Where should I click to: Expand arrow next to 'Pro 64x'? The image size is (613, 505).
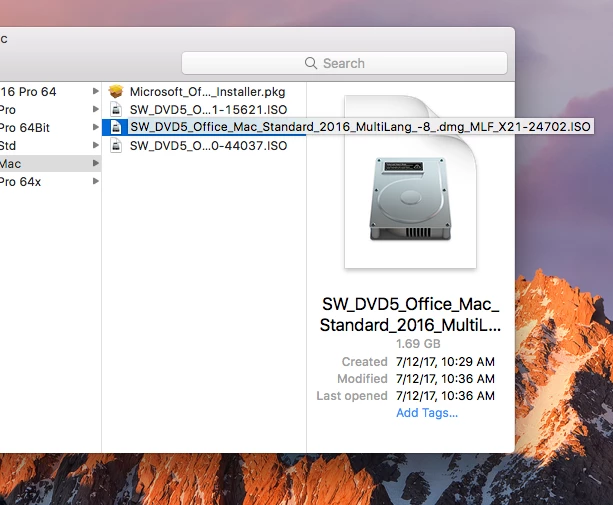tap(95, 181)
